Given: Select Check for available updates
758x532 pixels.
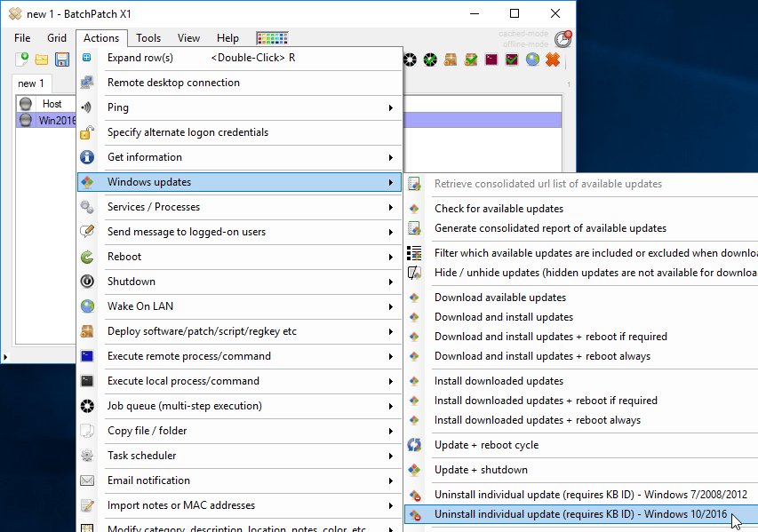Looking at the screenshot, I should click(581, 209).
